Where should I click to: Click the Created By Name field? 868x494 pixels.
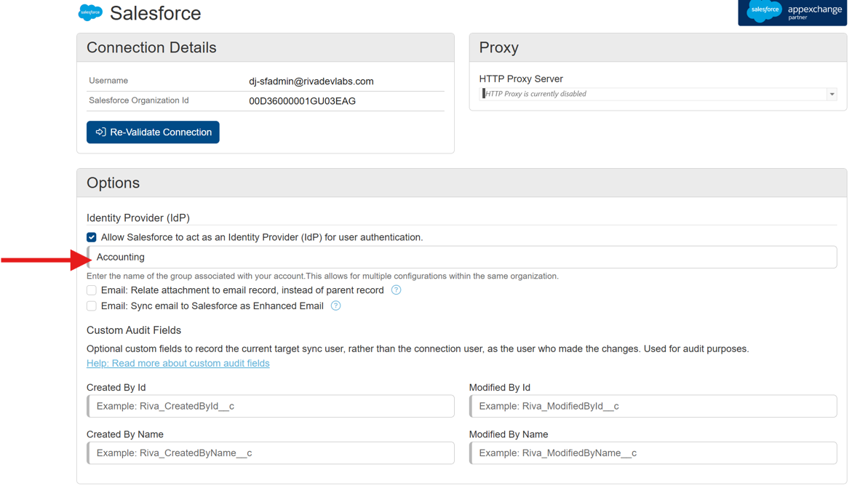(x=271, y=453)
